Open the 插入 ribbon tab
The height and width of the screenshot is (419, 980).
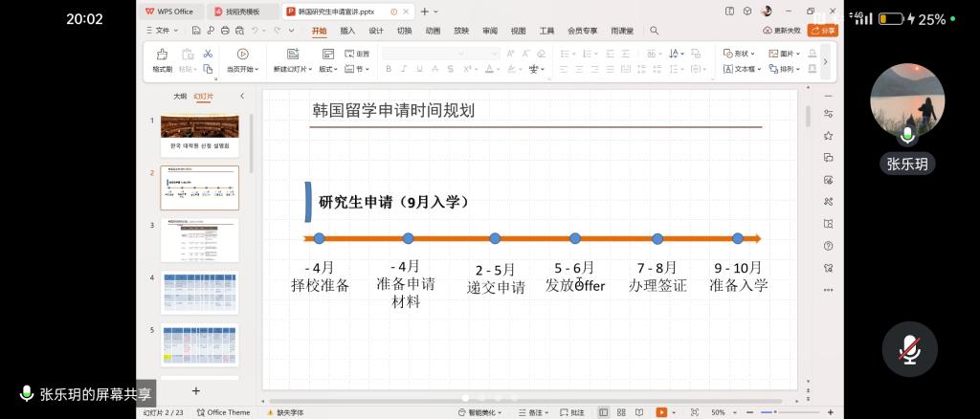coord(347,31)
